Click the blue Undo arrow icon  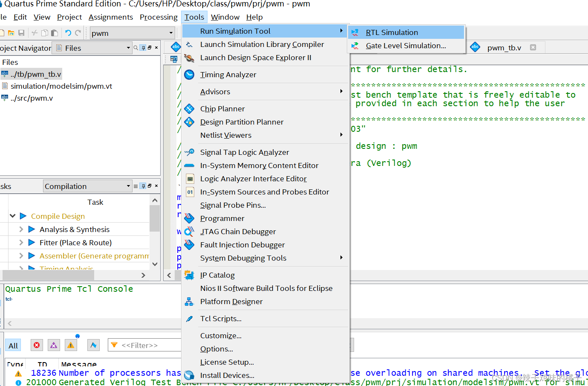click(x=68, y=33)
